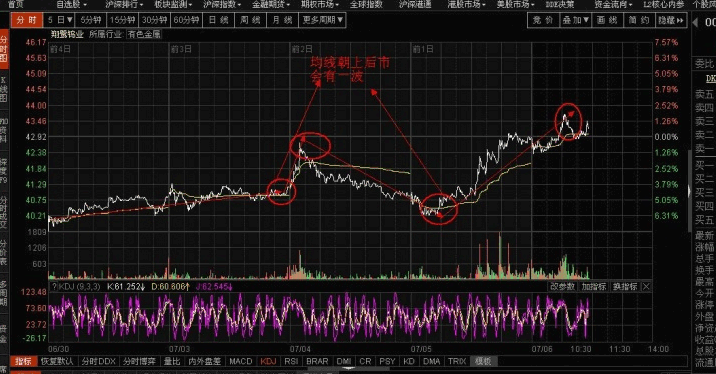This screenshot has height=374, width=716.
Task: Click the KDJ indicator help question mark
Action: click(x=54, y=286)
